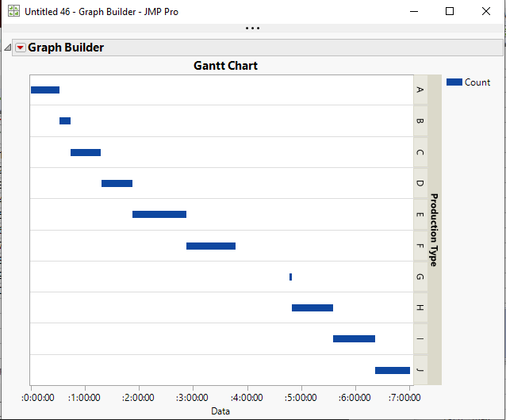Select the Graph Builder outline title
Screen dimensions: 506x420
(x=66, y=48)
